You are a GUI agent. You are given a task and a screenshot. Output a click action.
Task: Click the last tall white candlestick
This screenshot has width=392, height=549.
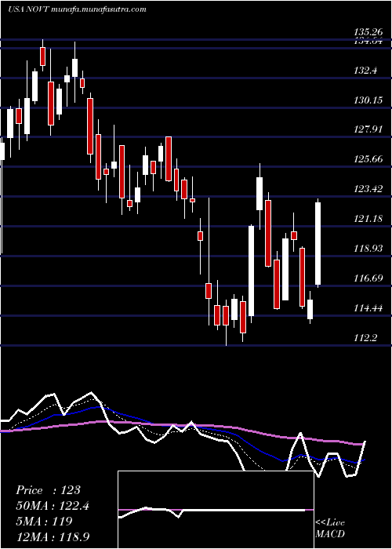click(x=318, y=243)
